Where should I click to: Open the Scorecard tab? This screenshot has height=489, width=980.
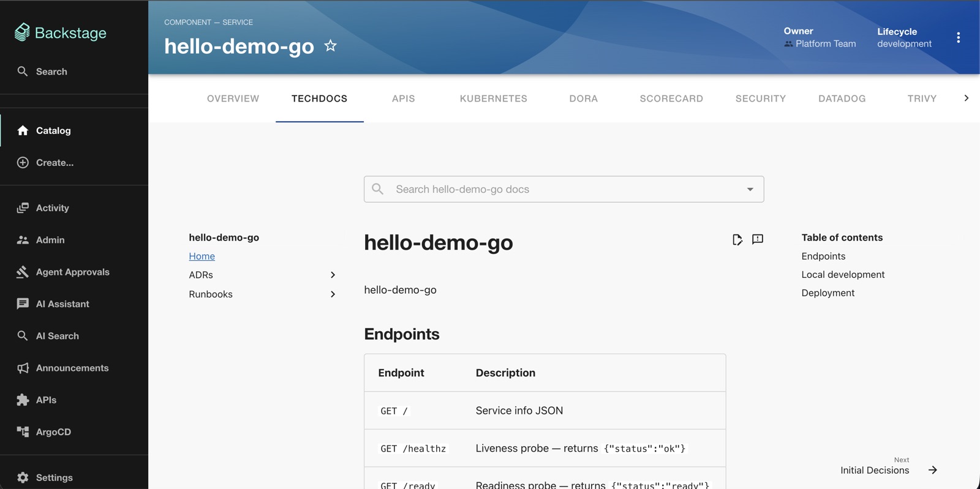point(671,99)
